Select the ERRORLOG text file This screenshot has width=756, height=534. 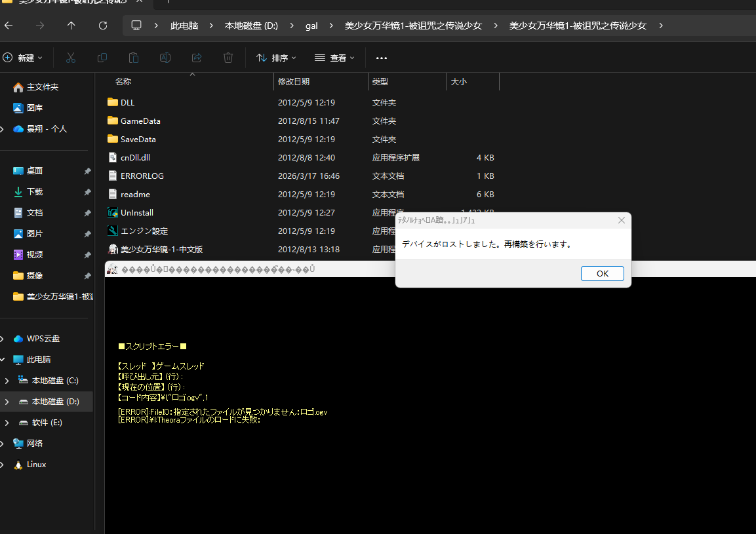[x=142, y=176]
